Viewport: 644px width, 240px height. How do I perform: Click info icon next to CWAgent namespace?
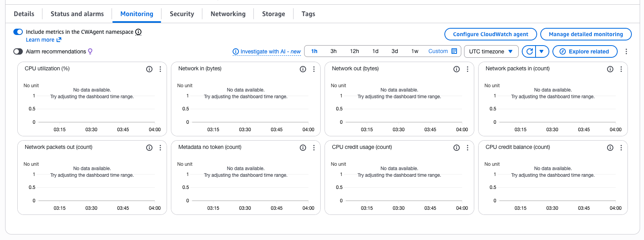(x=138, y=32)
